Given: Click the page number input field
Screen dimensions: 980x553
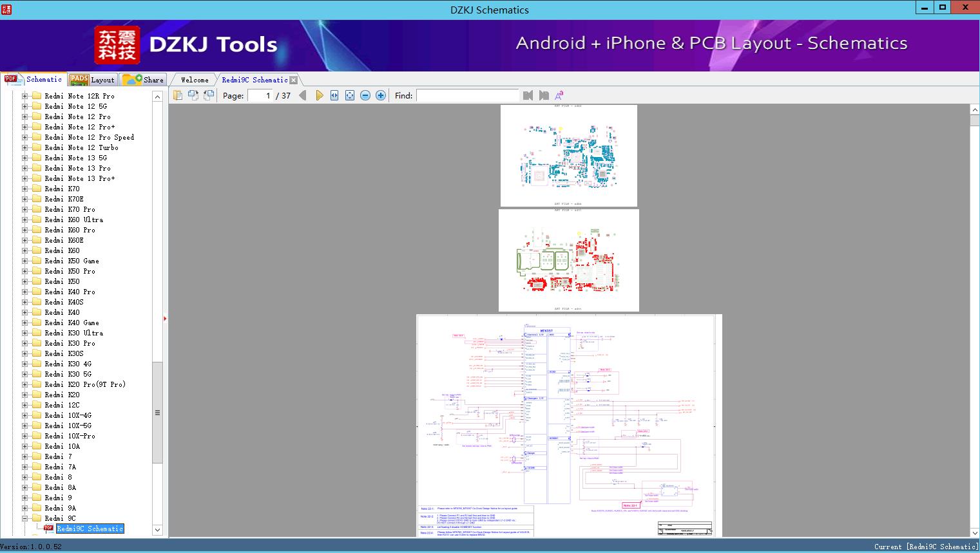Looking at the screenshot, I should [260, 95].
